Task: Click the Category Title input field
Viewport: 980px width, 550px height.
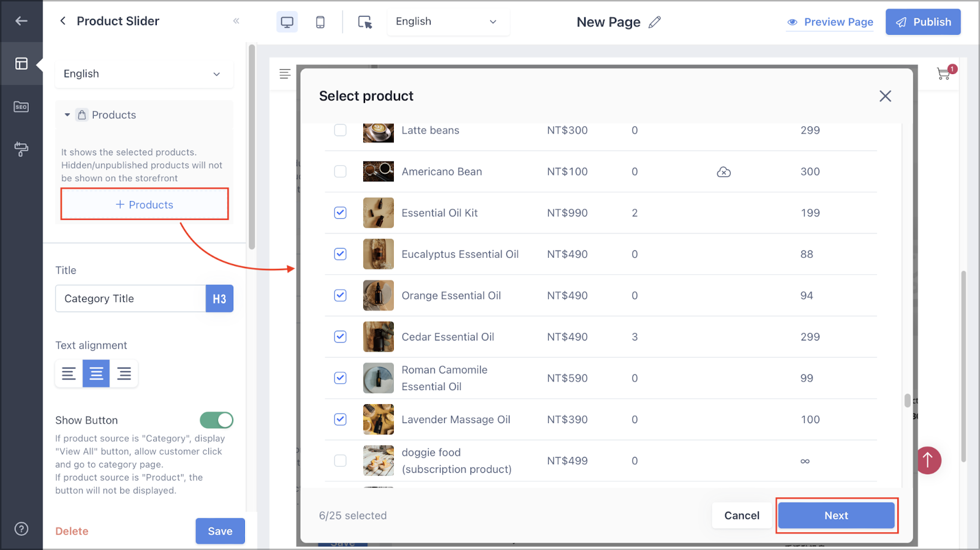Action: pyautogui.click(x=130, y=299)
